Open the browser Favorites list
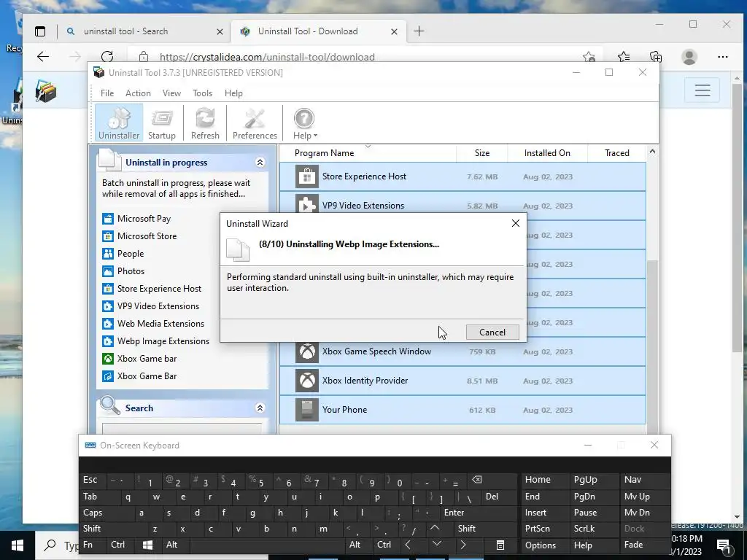 (x=624, y=57)
